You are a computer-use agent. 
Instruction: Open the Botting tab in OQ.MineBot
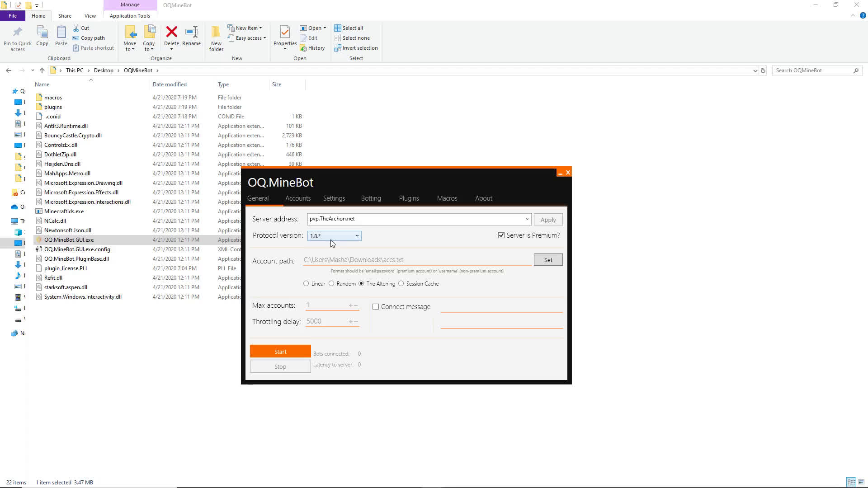[x=371, y=198]
